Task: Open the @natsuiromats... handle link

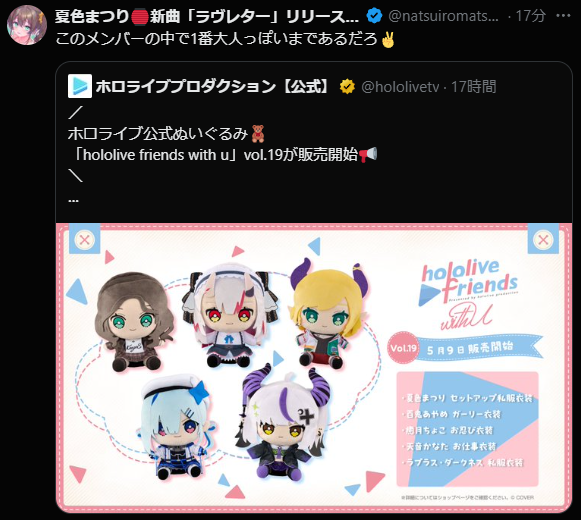Action: point(443,16)
